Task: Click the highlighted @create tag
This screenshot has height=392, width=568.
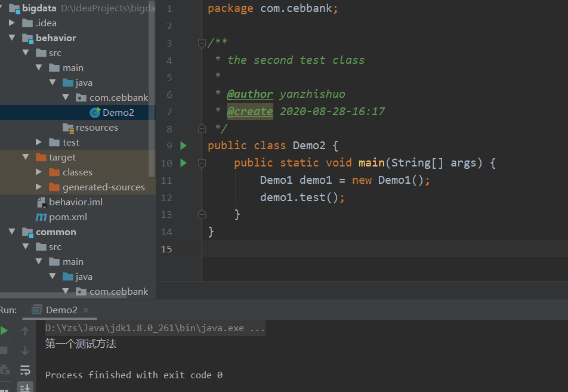Action: coord(250,111)
